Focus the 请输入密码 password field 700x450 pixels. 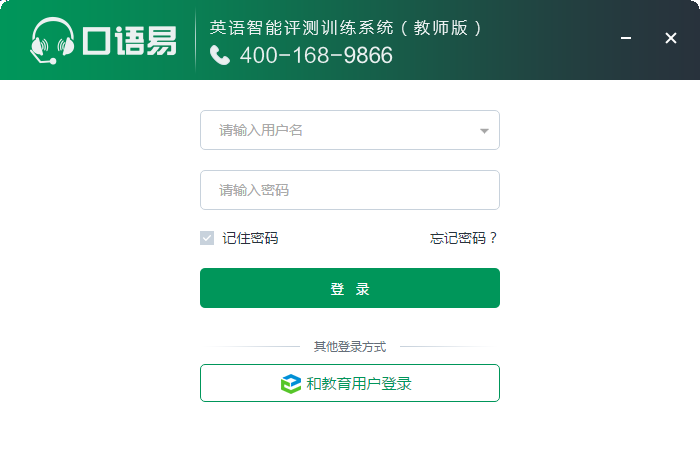click(x=349, y=190)
